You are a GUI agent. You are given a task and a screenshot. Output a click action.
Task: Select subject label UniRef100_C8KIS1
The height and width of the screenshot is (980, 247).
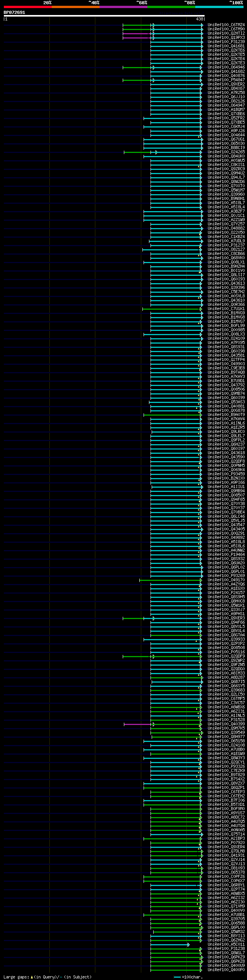click(226, 165)
